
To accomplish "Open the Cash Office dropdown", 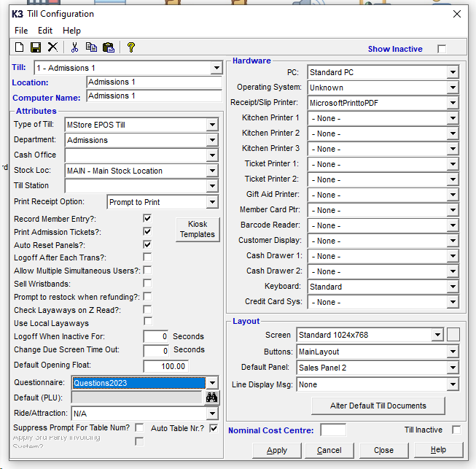I will (x=212, y=155).
